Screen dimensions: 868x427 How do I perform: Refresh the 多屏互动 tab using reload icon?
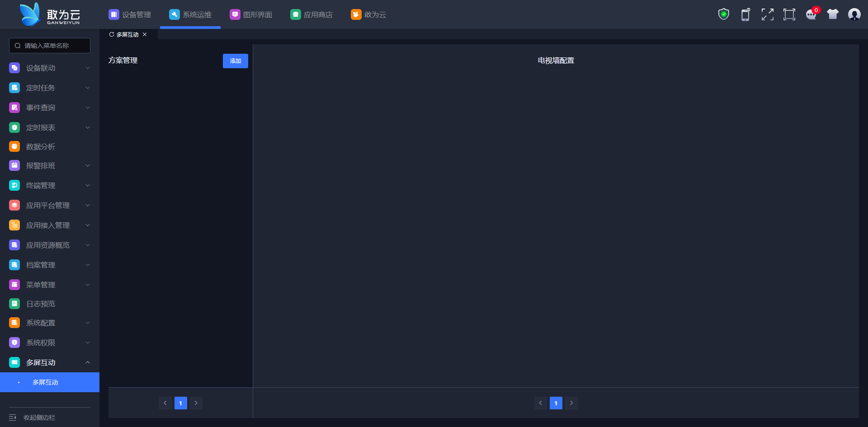(112, 34)
